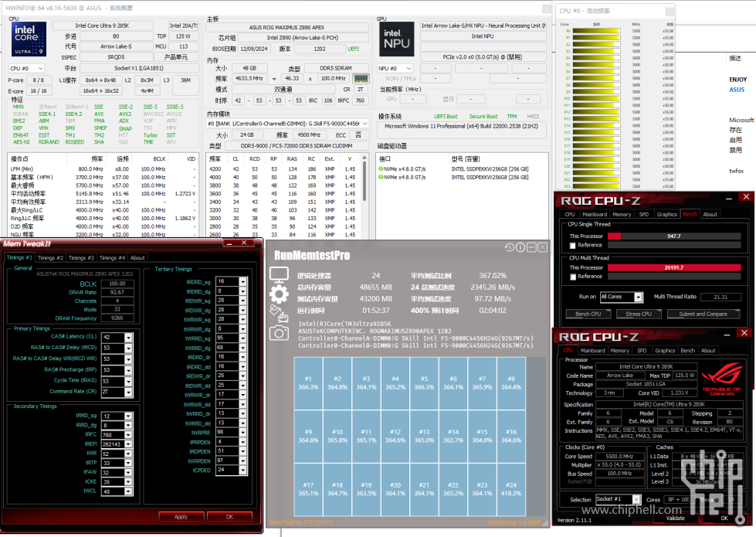Screen dimensions: 756x537
Task: Open Memory tab in the CPU-Z Processor window
Action: [619, 351]
